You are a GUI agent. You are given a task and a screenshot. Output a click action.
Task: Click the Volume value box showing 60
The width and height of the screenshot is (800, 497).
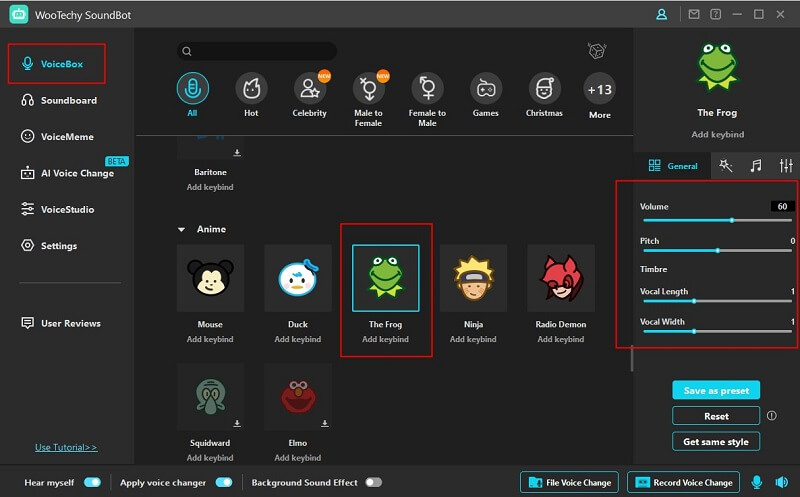pos(782,206)
